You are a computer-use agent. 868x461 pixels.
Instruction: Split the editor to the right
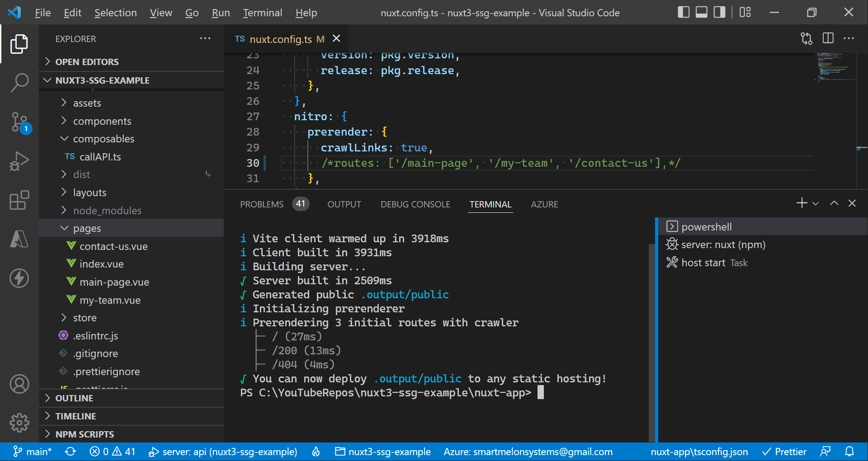[828, 39]
